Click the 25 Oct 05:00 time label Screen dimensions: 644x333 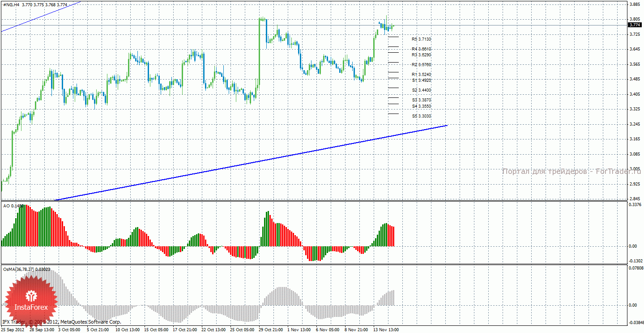(x=243, y=329)
